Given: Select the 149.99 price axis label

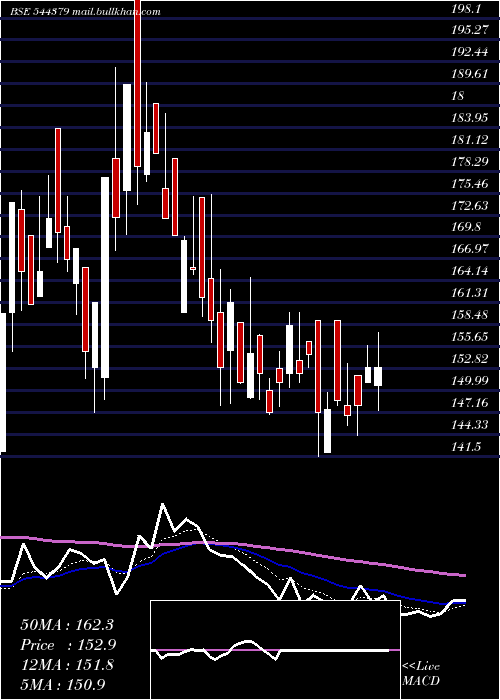Looking at the screenshot, I should pos(469,380).
